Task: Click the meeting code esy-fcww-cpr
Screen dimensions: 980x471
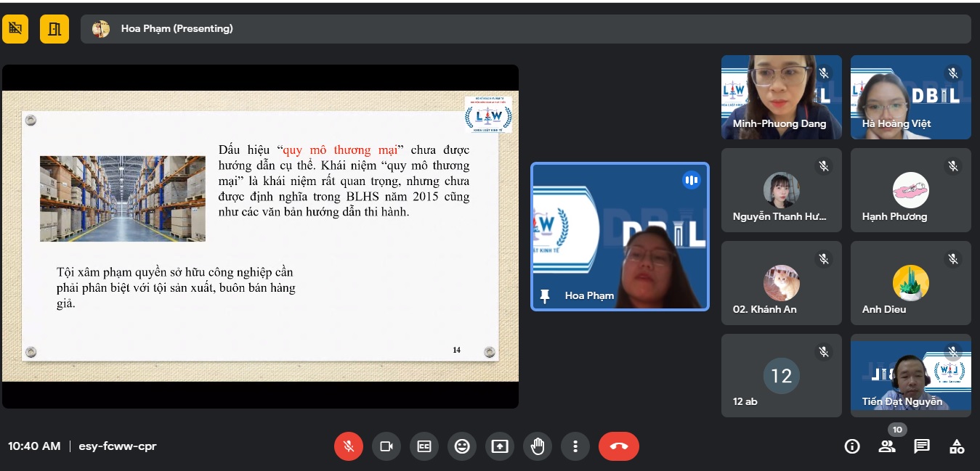Action: (118, 446)
